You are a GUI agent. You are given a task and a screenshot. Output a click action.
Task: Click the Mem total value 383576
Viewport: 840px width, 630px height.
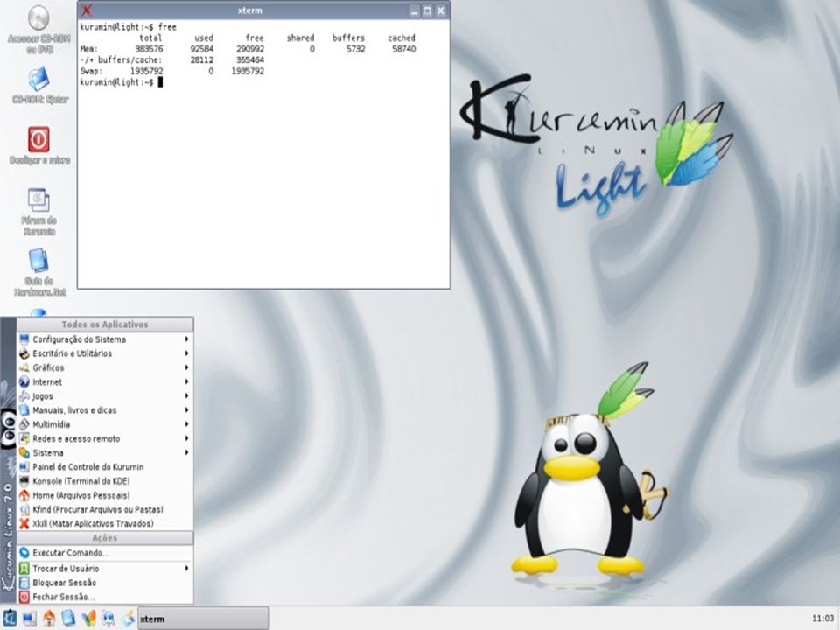(x=149, y=49)
